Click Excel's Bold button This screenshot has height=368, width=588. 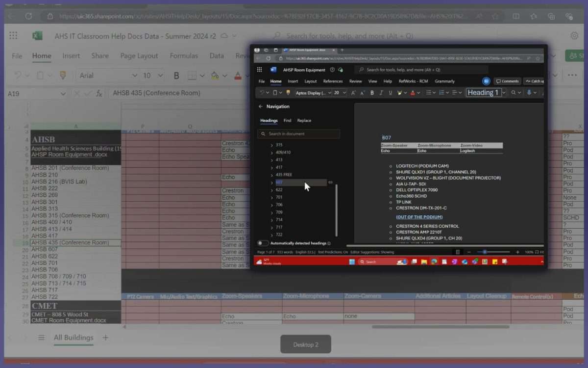coord(176,76)
